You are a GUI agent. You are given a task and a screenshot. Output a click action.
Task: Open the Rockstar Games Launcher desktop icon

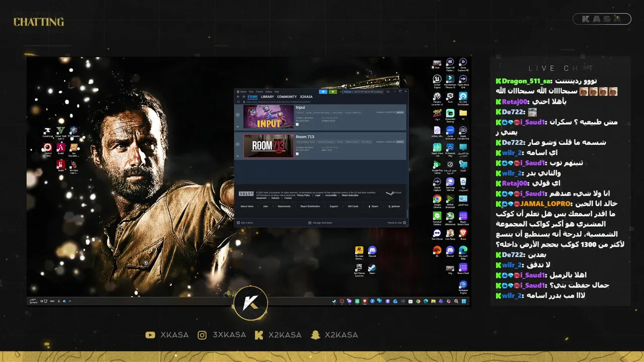tap(359, 250)
